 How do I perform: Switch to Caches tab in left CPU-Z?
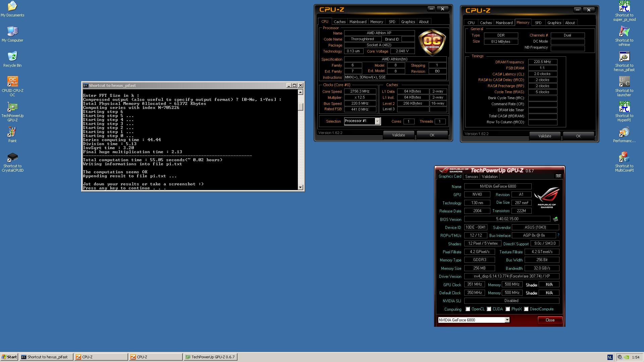(339, 22)
